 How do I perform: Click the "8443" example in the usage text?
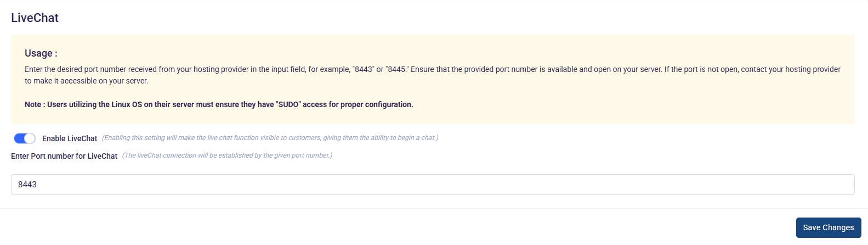tap(363, 69)
